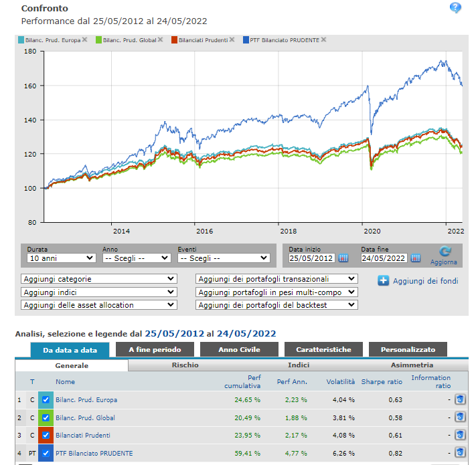Switch to the Anno Civile tab
This screenshot has height=465, width=476.
coord(239,349)
